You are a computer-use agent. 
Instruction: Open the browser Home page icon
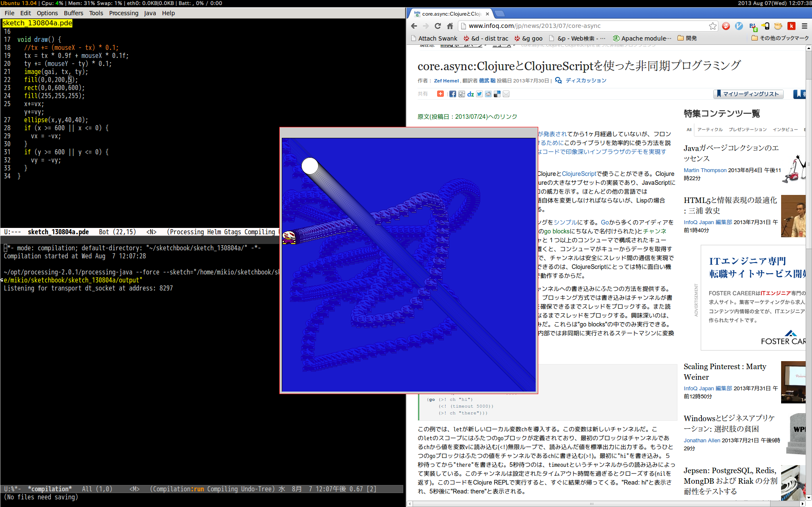click(x=450, y=26)
